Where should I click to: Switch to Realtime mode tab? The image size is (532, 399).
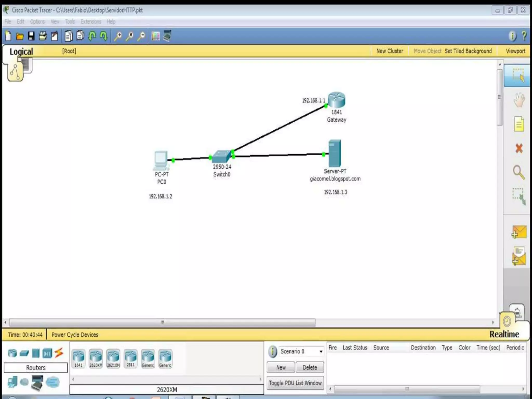click(504, 334)
